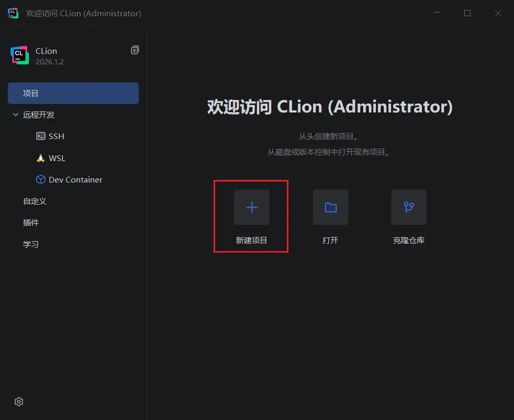514x420 pixels.
Task: Click the 从头创建新项目 description text
Action: (328, 137)
